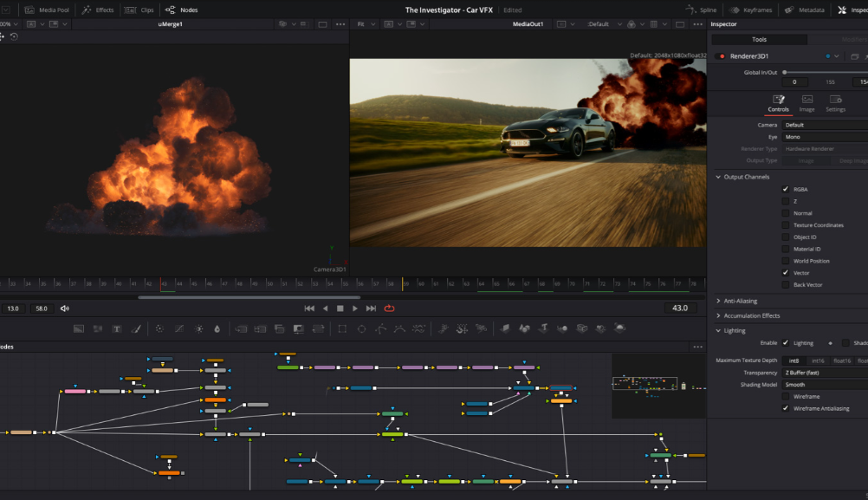
Task: Toggle the Nodes panel button
Action: [181, 10]
